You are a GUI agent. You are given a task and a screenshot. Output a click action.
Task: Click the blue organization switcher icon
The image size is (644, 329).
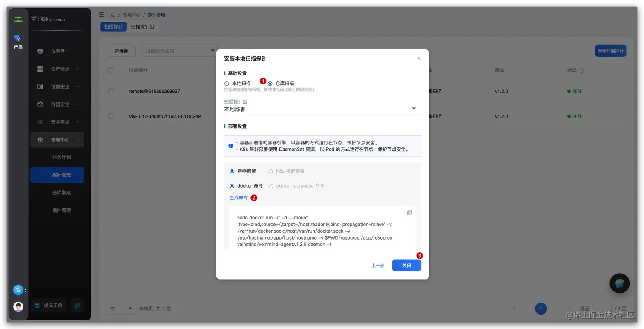[x=18, y=290]
